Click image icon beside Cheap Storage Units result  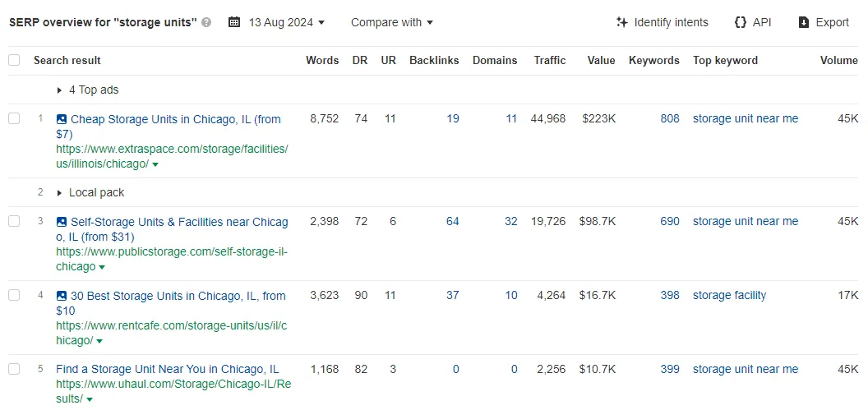click(62, 119)
